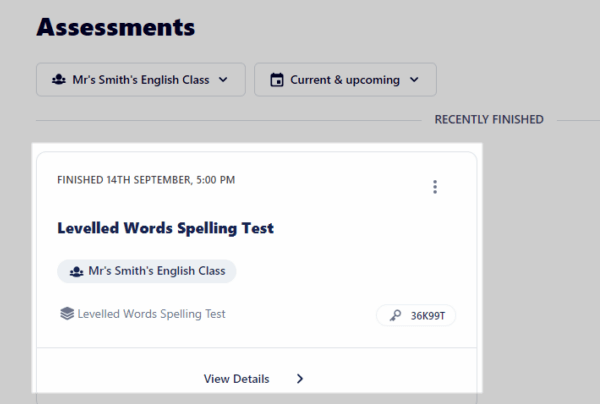Open the Mr's Smith's English Class dropdown
The width and height of the screenshot is (600, 404).
[x=141, y=80]
